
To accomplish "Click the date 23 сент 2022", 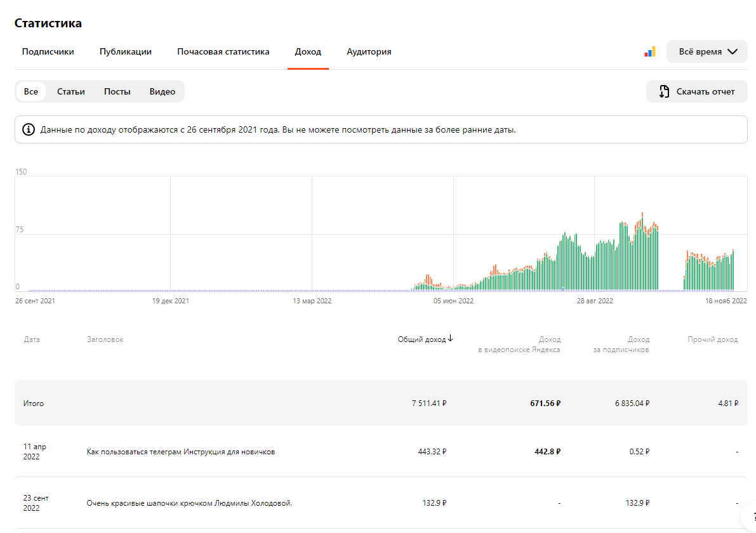I will (x=36, y=503).
